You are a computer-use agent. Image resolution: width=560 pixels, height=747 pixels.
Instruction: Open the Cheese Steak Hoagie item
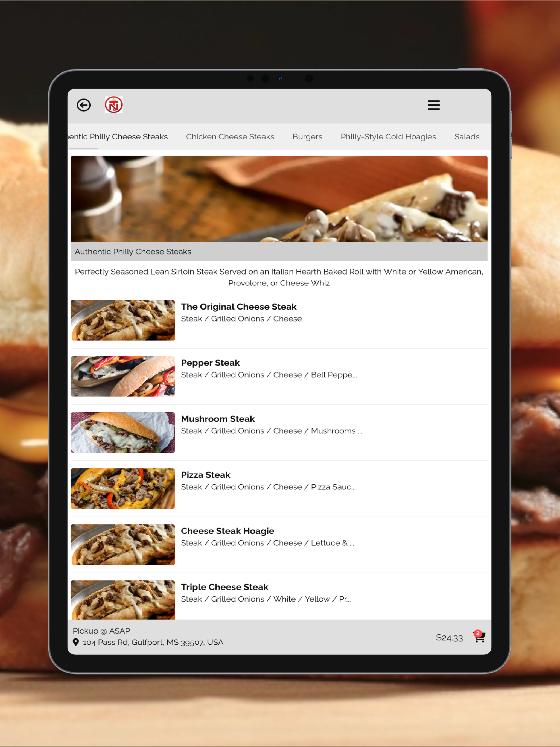[279, 544]
